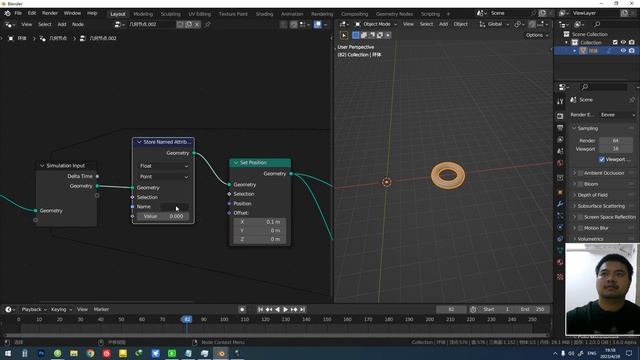Toggle the Collection exclude checkbox in outliner
The height and width of the screenshot is (360, 640).
(615, 42)
